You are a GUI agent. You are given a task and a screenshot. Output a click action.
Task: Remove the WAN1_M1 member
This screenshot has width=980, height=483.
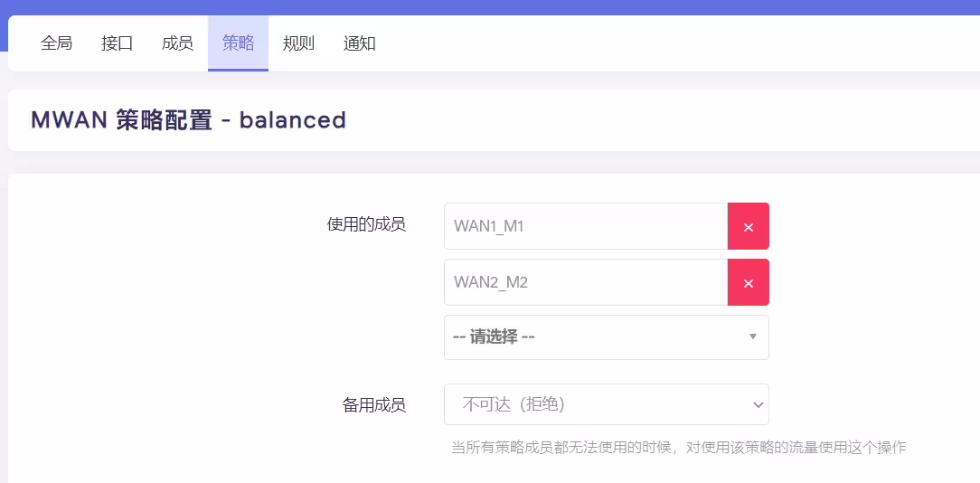tap(748, 226)
